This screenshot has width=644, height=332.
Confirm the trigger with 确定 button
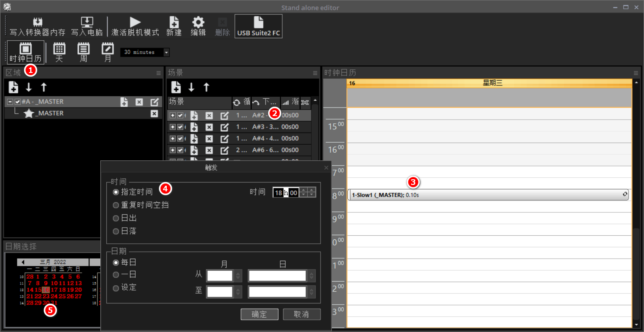tap(259, 314)
